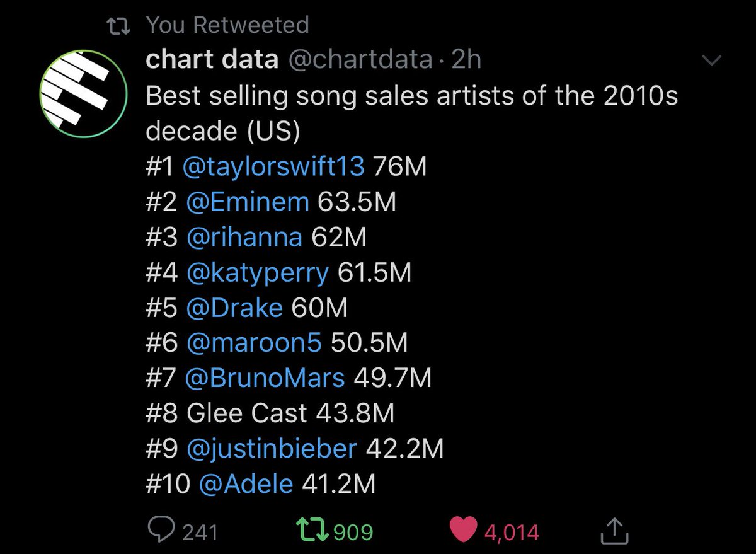The height and width of the screenshot is (554, 756).
Task: Open the @justinbieber mention
Action: (x=272, y=449)
